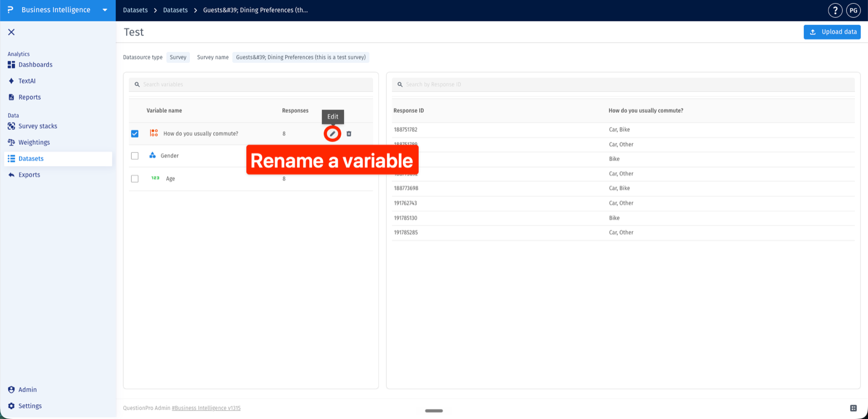
Task: Click the QuestionPro logo icon
Action: click(10, 10)
